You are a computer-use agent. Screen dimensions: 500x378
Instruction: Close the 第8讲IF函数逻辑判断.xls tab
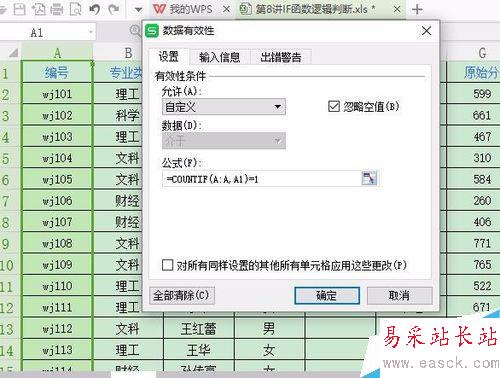pyautogui.click(x=397, y=9)
